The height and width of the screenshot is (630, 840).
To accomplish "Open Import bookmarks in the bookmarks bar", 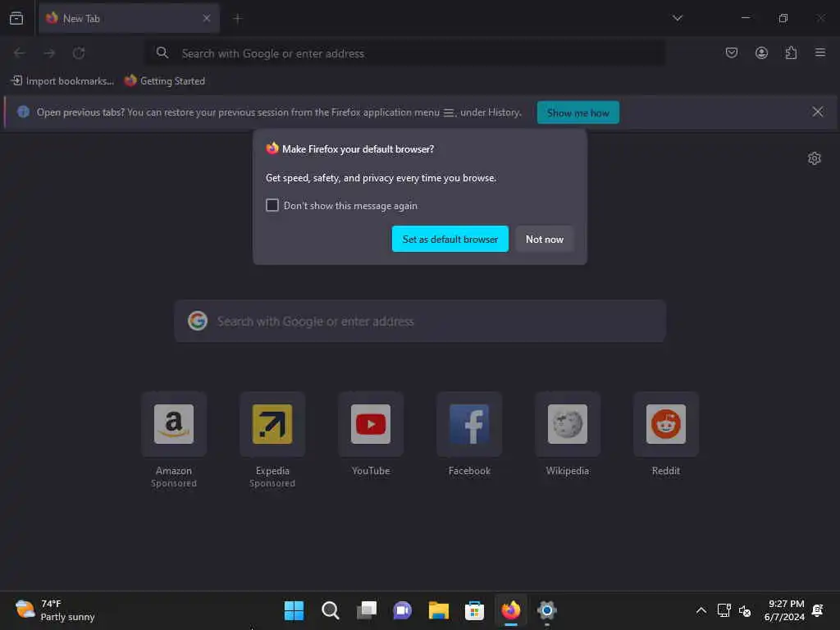I will click(62, 81).
